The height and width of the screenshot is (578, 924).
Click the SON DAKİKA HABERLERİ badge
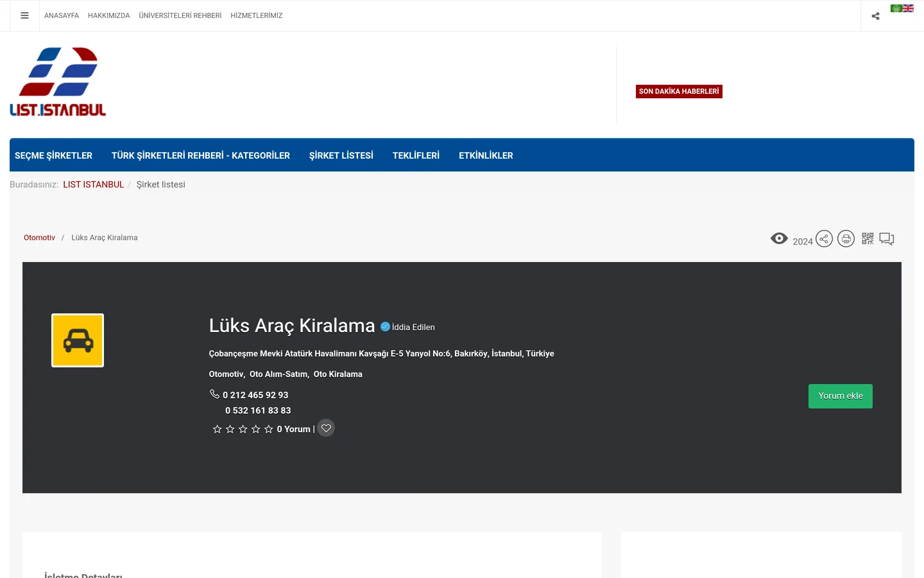click(679, 91)
